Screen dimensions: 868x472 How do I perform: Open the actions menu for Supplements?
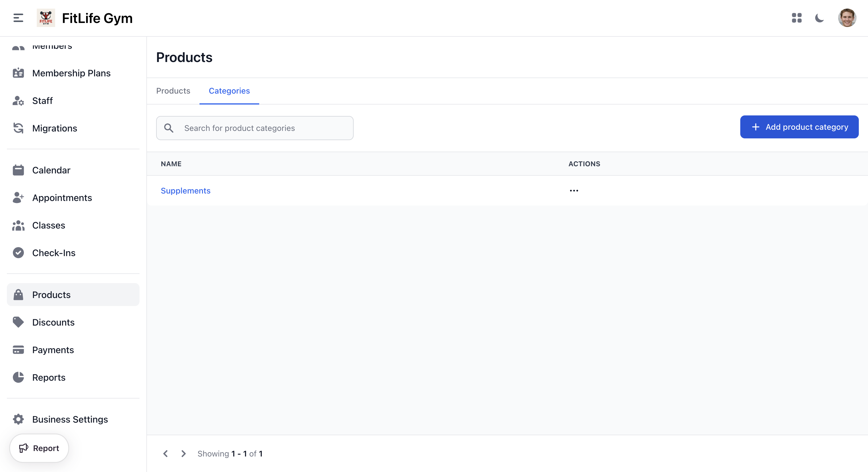pos(574,190)
